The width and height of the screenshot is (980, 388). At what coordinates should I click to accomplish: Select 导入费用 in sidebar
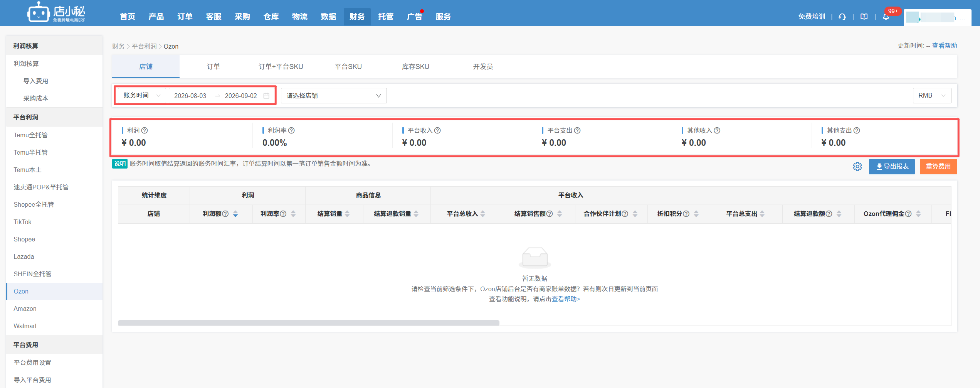pyautogui.click(x=54, y=81)
